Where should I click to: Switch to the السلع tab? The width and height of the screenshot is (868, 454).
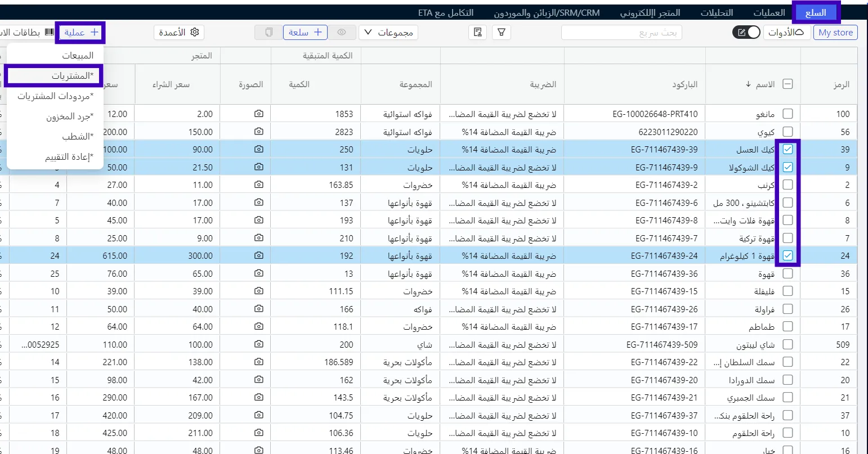[816, 12]
